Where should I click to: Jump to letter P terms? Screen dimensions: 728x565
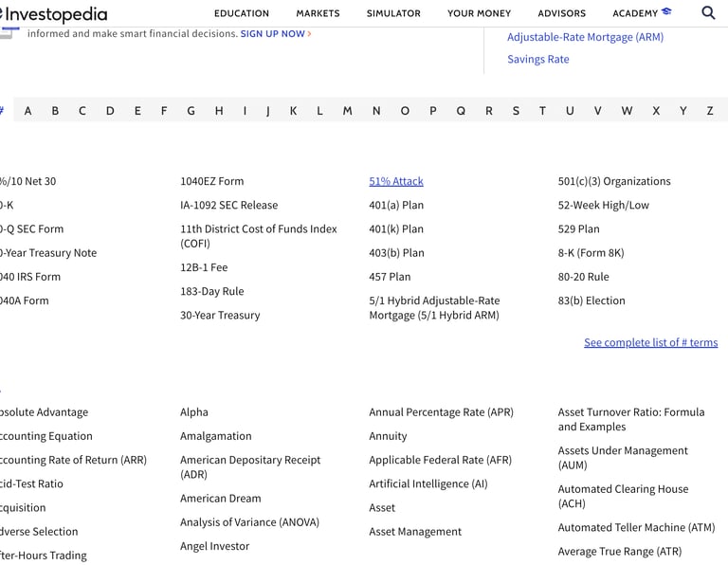pyautogui.click(x=432, y=111)
